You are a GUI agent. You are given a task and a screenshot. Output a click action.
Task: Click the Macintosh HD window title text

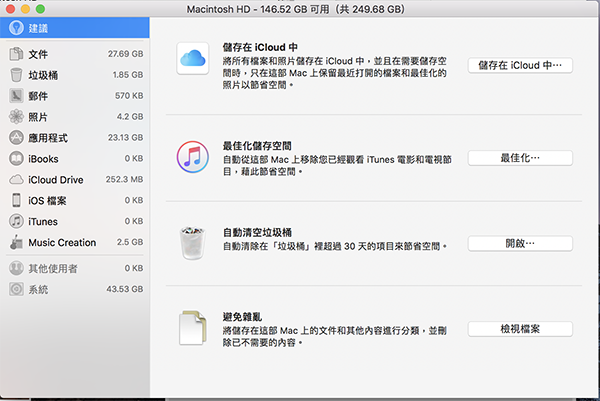pos(295,9)
